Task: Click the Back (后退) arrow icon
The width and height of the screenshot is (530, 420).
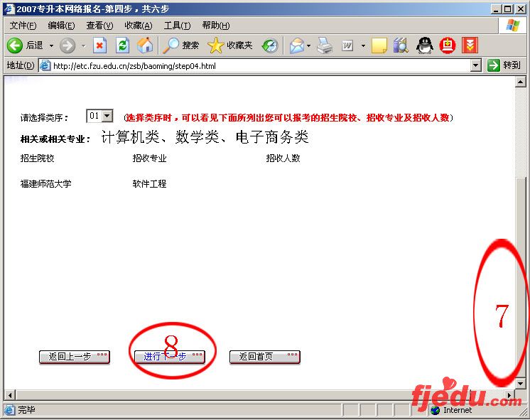Action: (15, 45)
